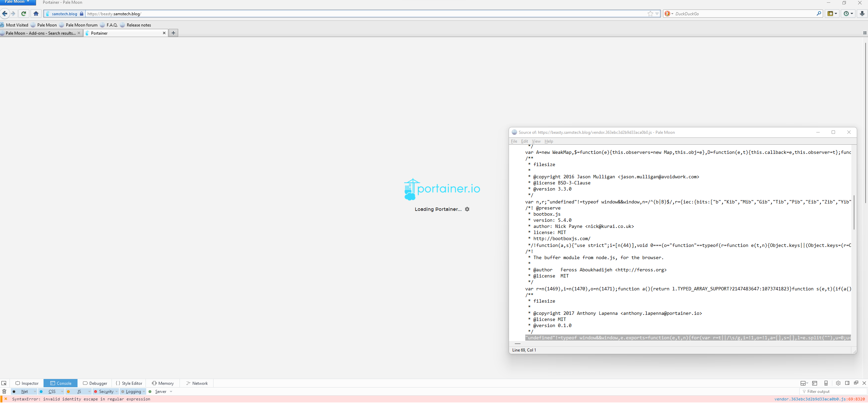Click the Filter output input field
868x414 pixels.
pos(833,392)
